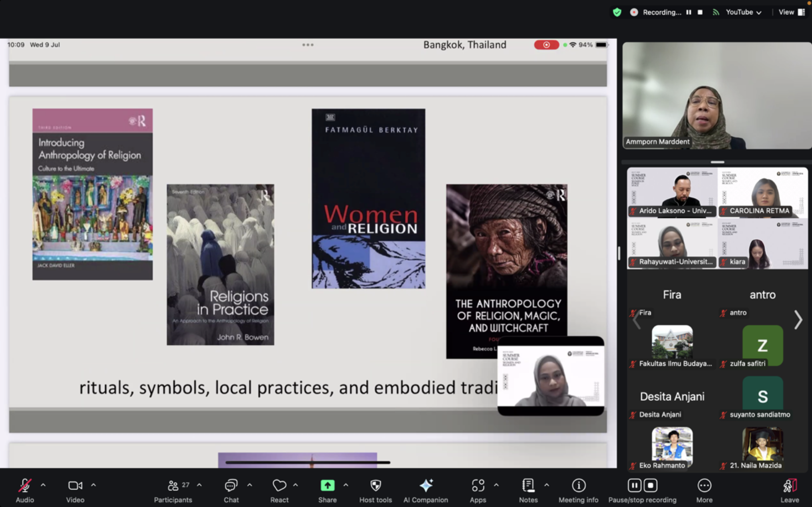Image resolution: width=812 pixels, height=507 pixels.
Task: Show Meeting info
Action: (578, 486)
